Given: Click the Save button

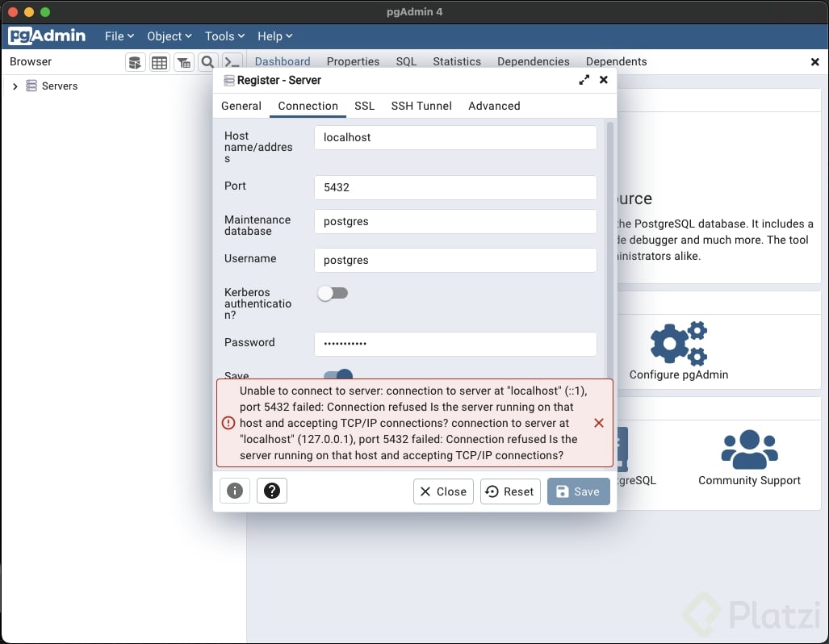Looking at the screenshot, I should click(x=578, y=491).
